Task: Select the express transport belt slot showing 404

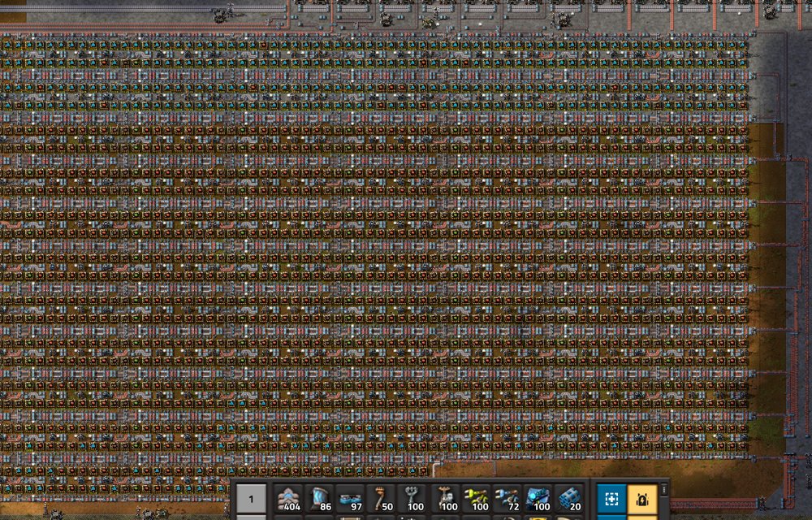Action: coord(287,498)
